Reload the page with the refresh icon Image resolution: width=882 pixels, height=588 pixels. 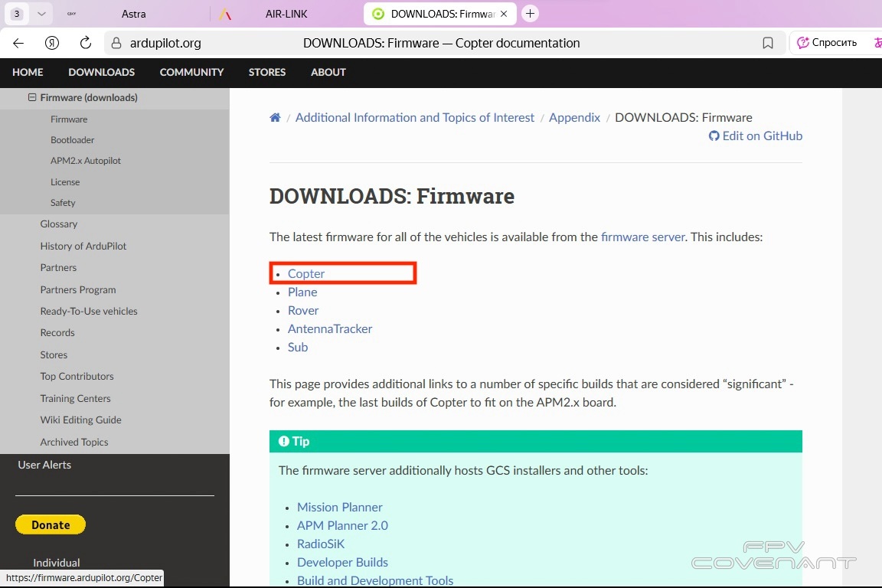86,43
